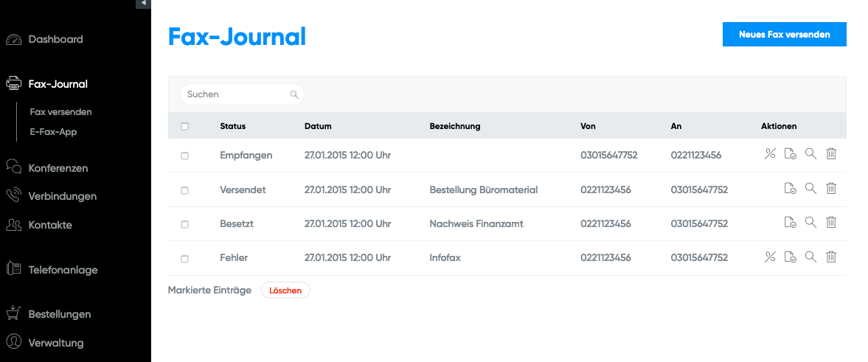
Task: Click the magnifier icon for Nachweis Finanzamt
Action: tap(810, 223)
